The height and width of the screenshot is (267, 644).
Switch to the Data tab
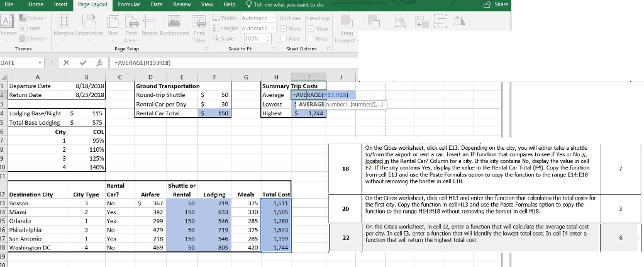pos(157,4)
